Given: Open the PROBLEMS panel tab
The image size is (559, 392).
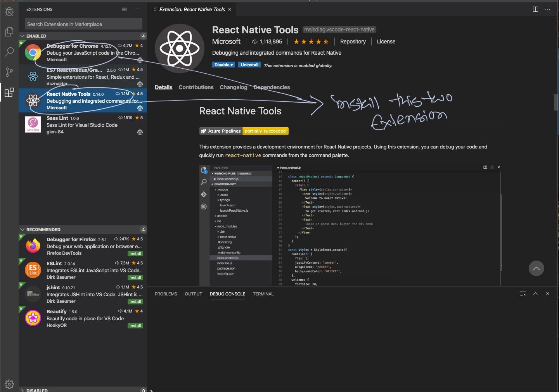Looking at the screenshot, I should coord(166,294).
